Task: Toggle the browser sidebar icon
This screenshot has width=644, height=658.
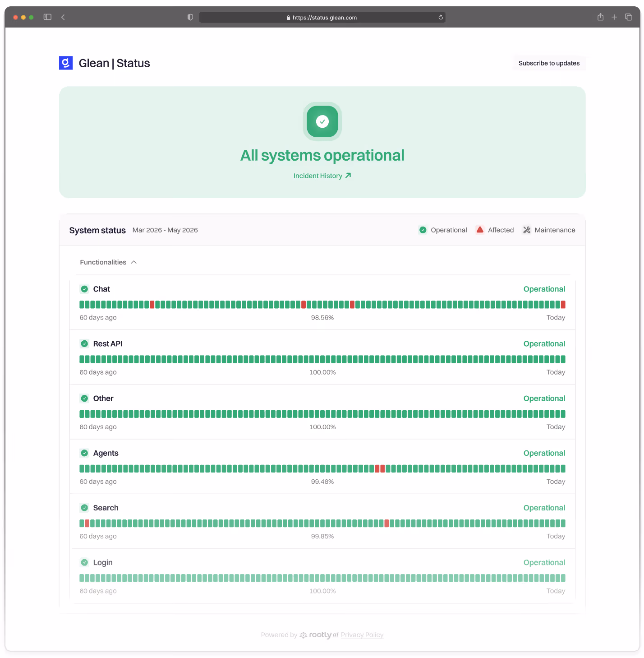Action: (47, 17)
